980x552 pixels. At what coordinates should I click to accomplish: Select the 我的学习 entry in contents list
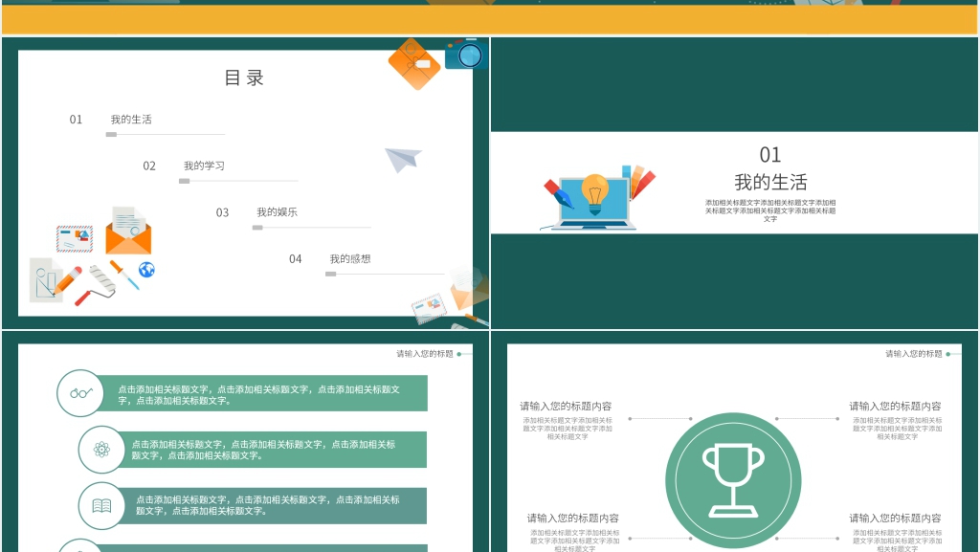pos(205,166)
